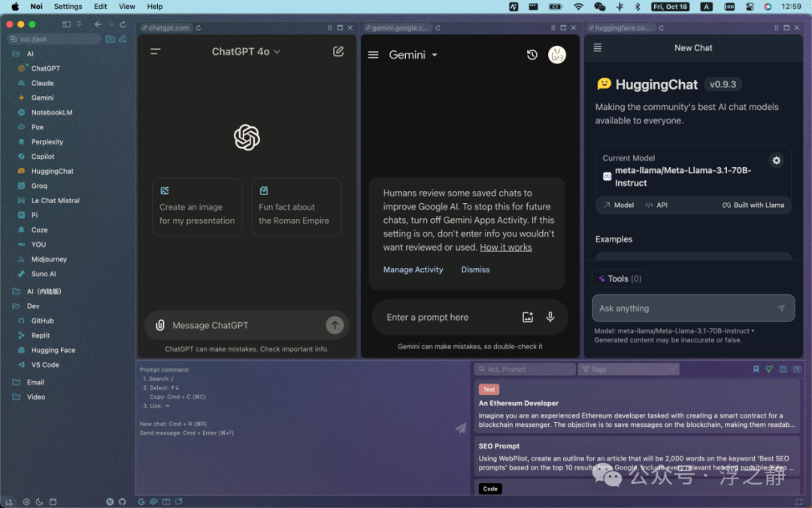Attach a file in ChatGPT message box
The image size is (812, 508).
coord(160,325)
